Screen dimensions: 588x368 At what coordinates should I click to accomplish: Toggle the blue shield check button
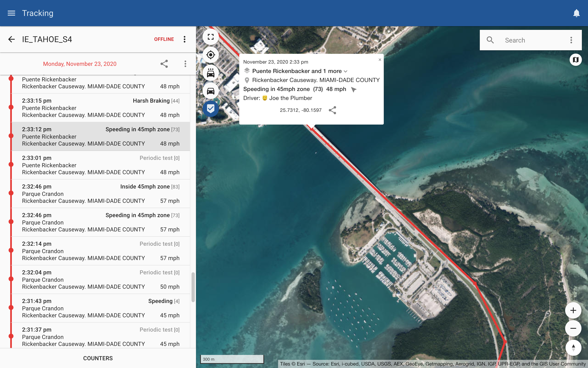[x=211, y=109]
